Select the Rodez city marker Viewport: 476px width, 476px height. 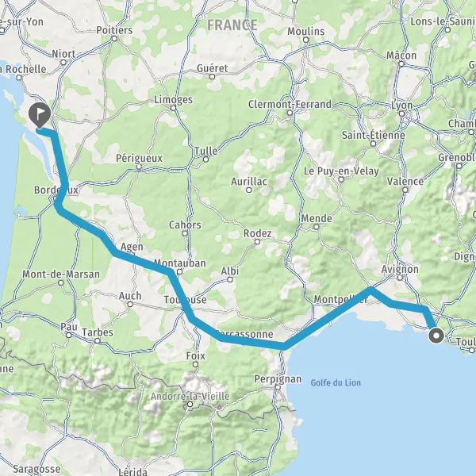click(257, 242)
